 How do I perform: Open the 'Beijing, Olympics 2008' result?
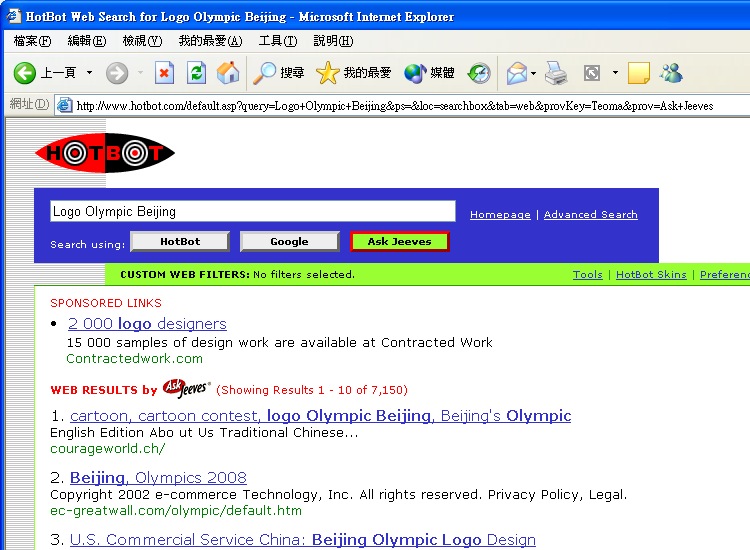[158, 477]
